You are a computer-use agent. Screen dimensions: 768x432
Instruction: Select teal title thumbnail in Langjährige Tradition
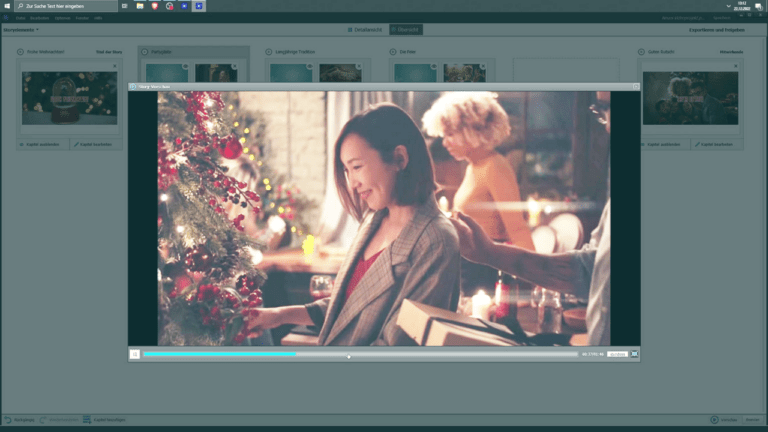pos(291,73)
